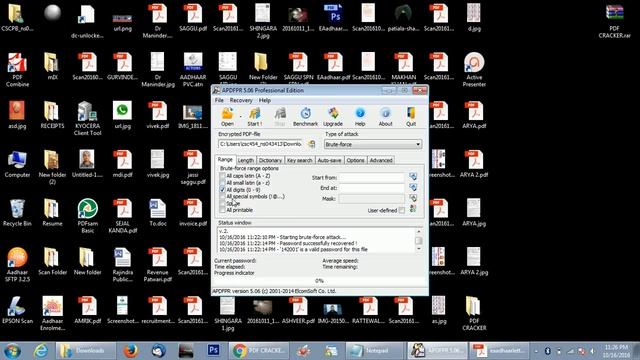
Task: Expand the Open button's recent-files arrow
Action: (x=240, y=117)
